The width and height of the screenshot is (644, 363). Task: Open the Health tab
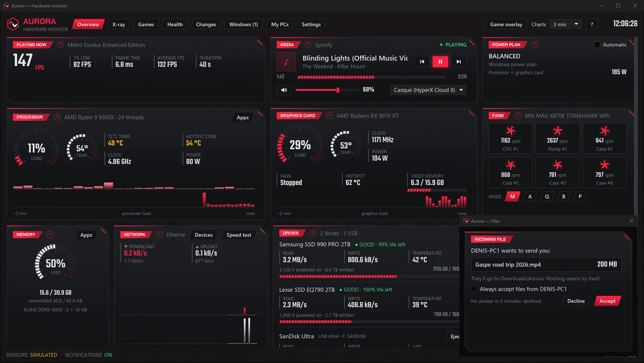(x=175, y=24)
